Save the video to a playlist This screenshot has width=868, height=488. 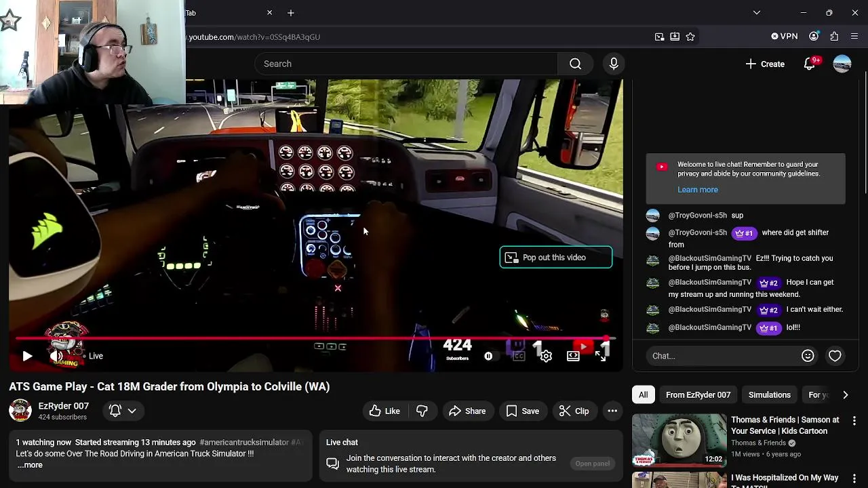point(523,411)
